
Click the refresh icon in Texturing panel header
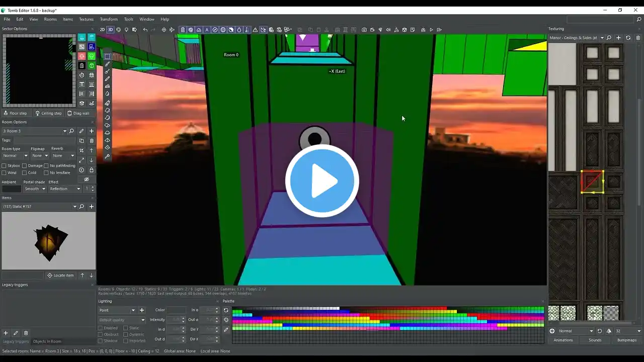tap(628, 38)
